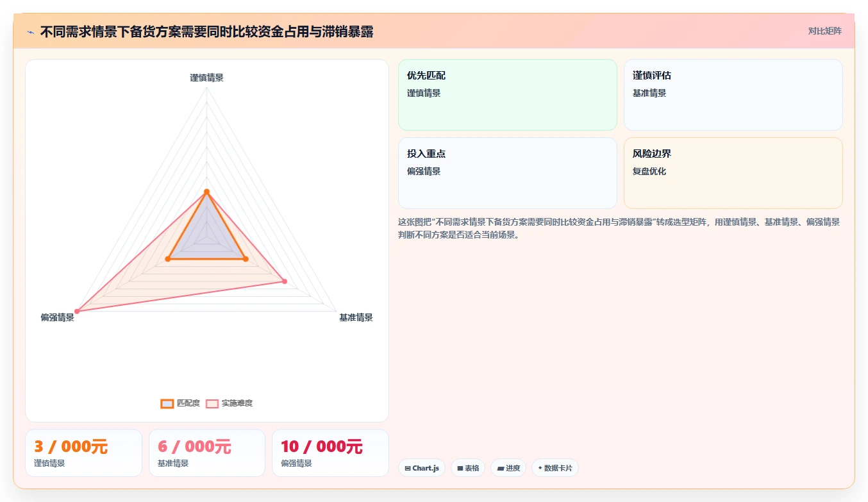Click the 10 / 000元 stat card

(330, 453)
